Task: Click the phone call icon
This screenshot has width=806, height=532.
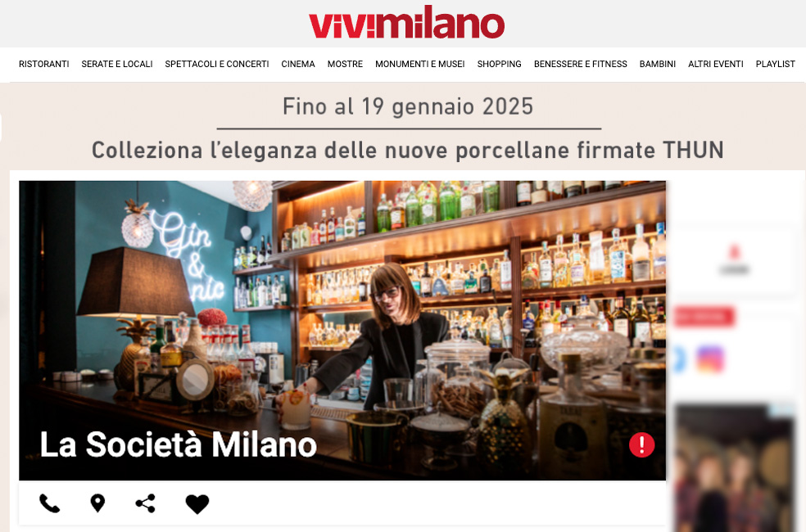Action: [x=50, y=503]
